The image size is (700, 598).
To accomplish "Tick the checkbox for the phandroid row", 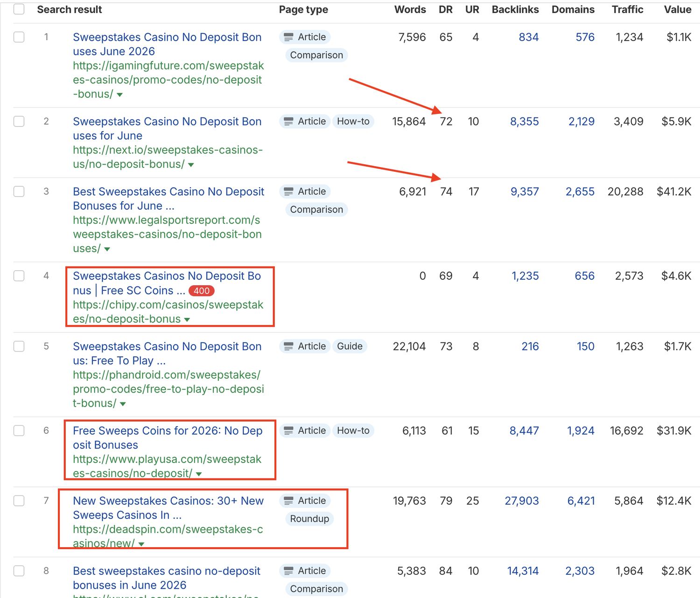I will [19, 346].
